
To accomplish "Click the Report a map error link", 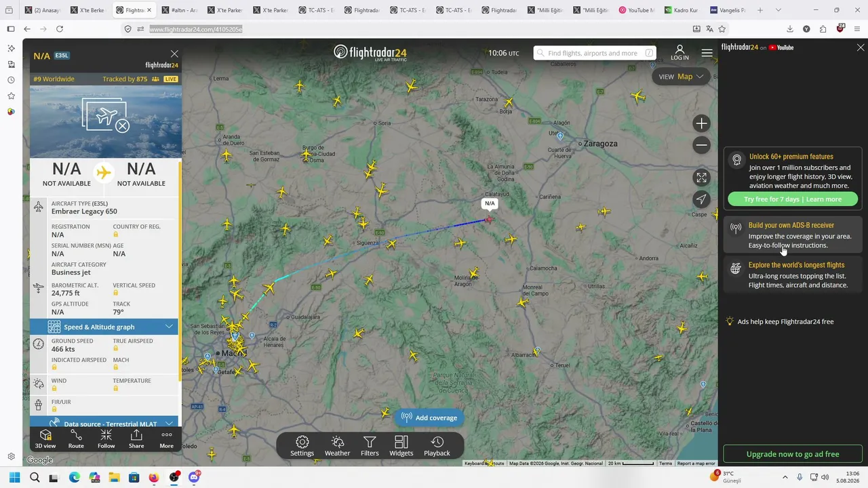I will pyautogui.click(x=696, y=464).
